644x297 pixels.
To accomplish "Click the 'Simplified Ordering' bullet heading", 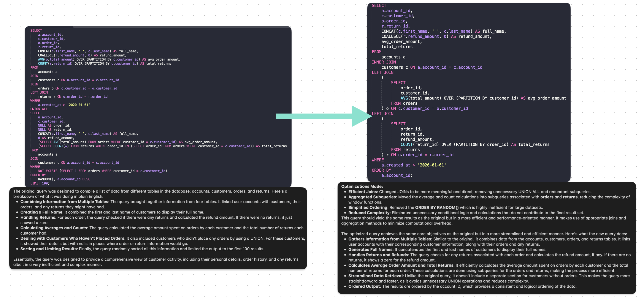I will [368, 207].
